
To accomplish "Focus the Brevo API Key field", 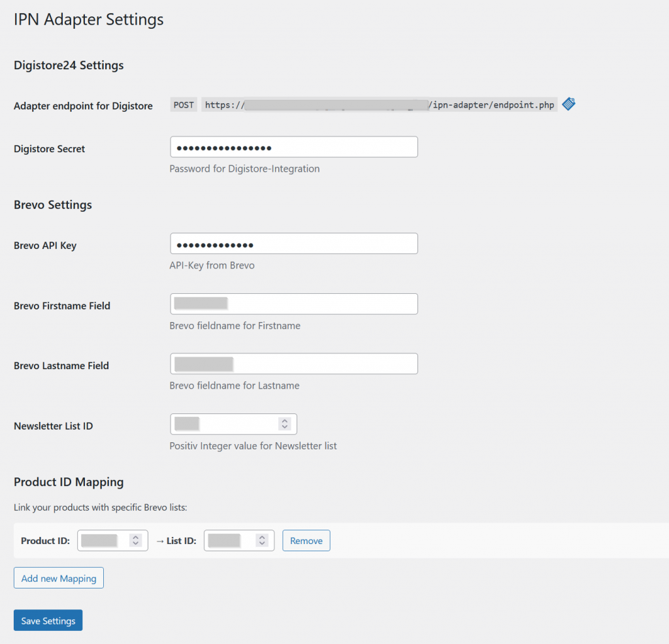I will [x=293, y=244].
